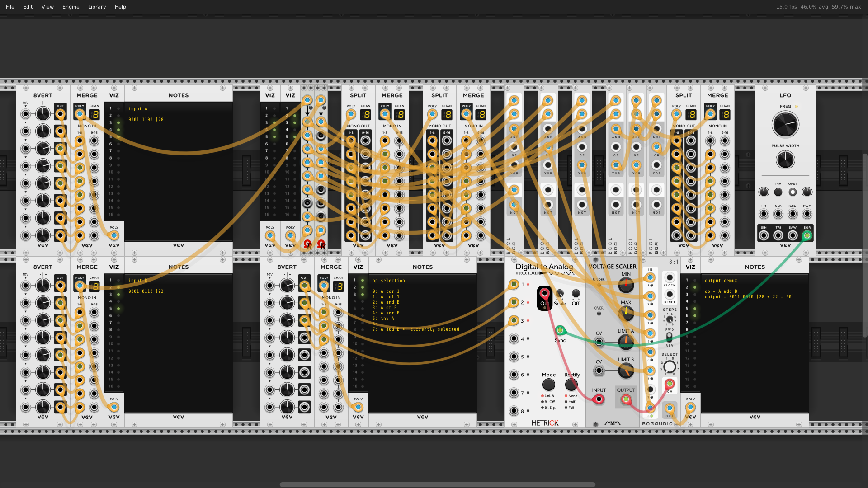
Task: Open the Library menu
Action: 97,7
